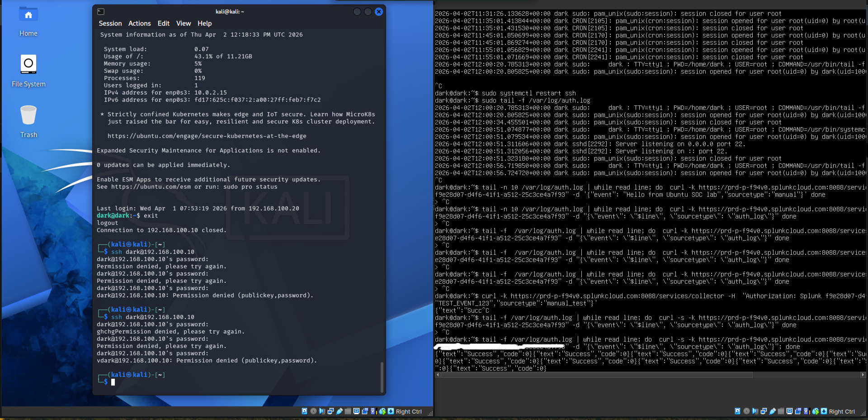Click the 'IPv4 address for enp0s3' line
Screen dimensions: 868x420
point(165,93)
